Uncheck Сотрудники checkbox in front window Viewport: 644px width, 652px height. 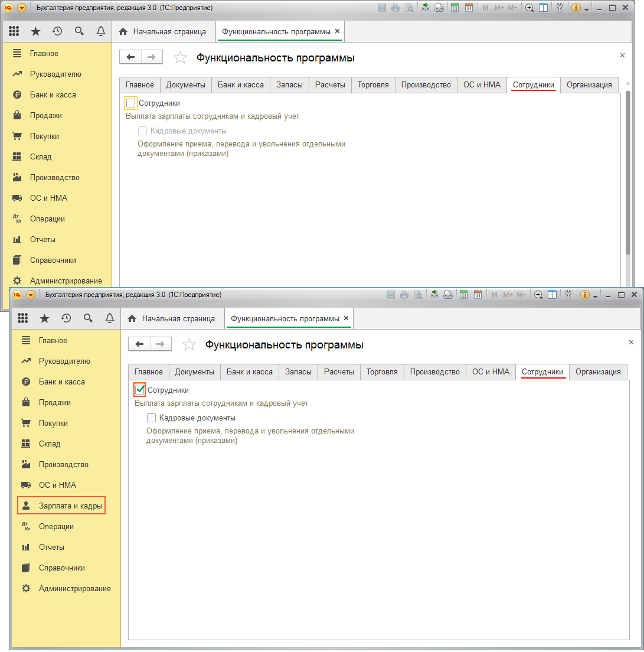pyautogui.click(x=140, y=390)
